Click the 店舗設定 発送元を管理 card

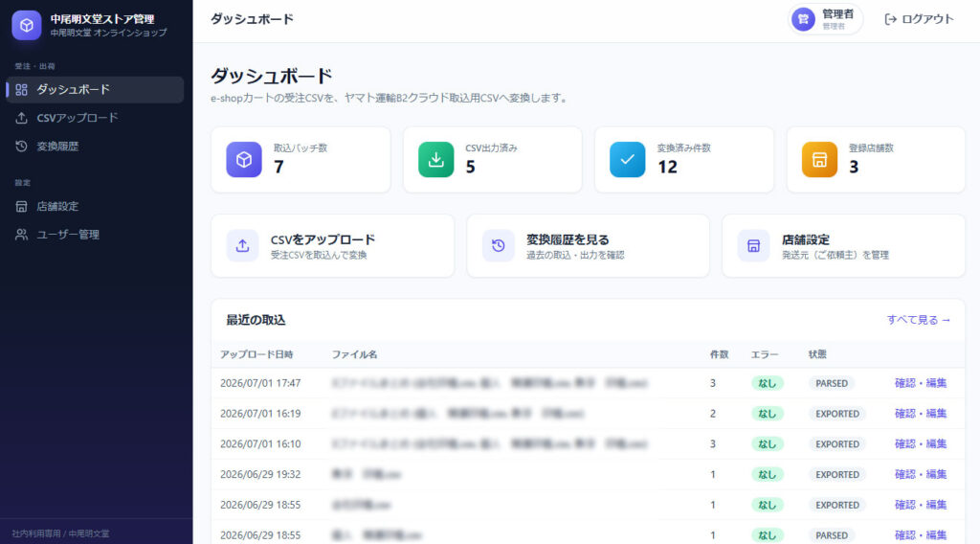[844, 246]
